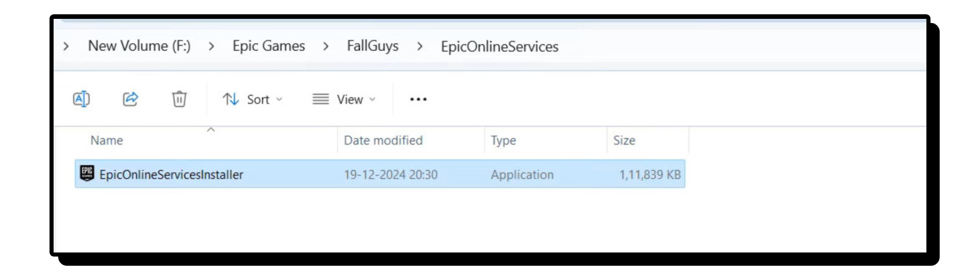Expand chevron before New Volume (F:)

coord(66,46)
